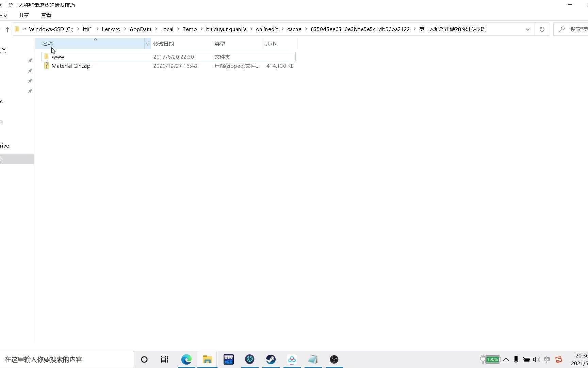Open Steam from the taskbar
Viewport: 588px width, 368px height.
click(x=271, y=359)
